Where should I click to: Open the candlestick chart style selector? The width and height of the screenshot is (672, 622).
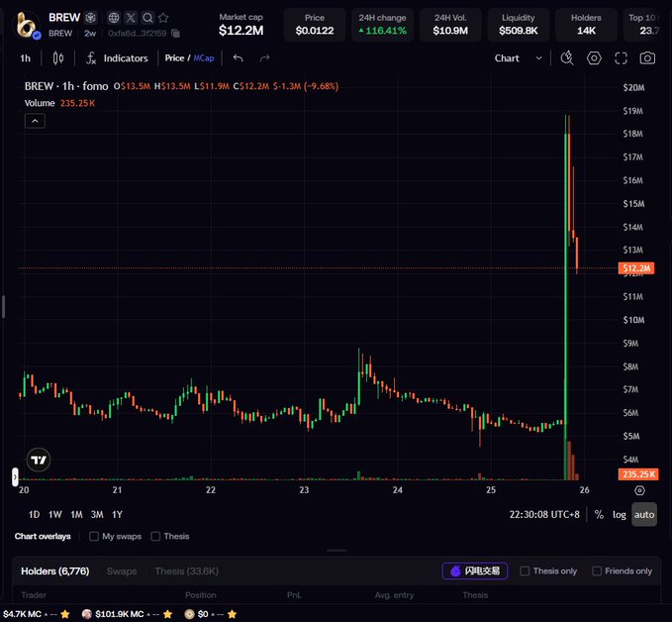pyautogui.click(x=58, y=57)
